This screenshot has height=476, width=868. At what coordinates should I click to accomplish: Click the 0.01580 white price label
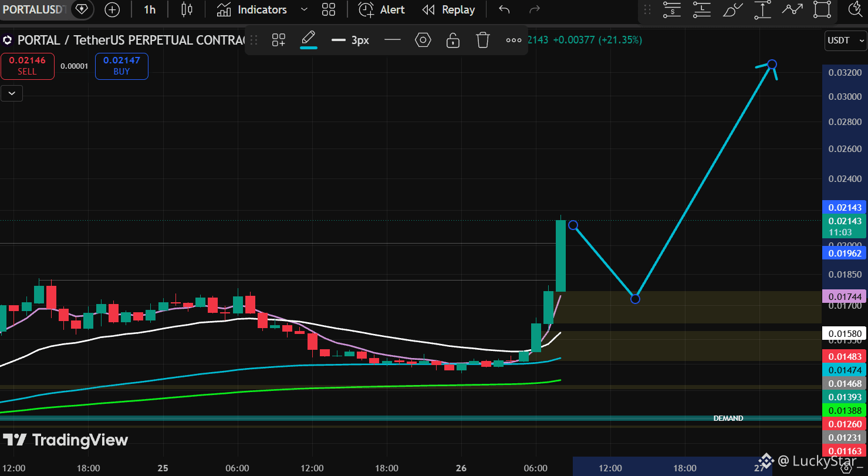click(845, 334)
